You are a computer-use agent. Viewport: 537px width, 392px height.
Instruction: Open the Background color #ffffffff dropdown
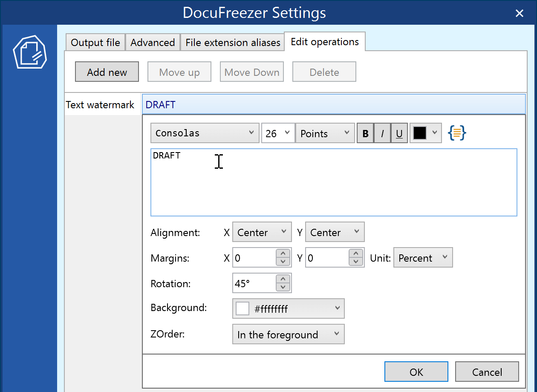click(288, 309)
